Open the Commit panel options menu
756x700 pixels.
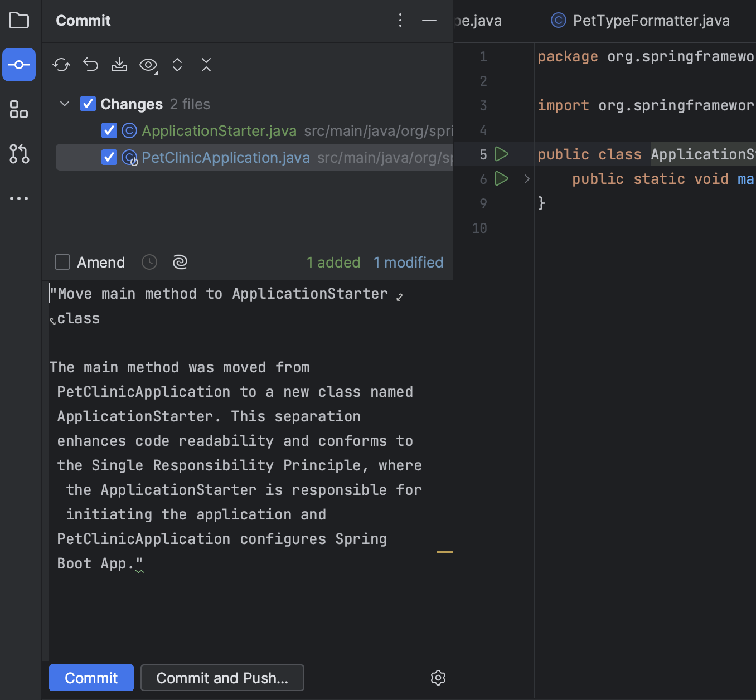coord(400,20)
